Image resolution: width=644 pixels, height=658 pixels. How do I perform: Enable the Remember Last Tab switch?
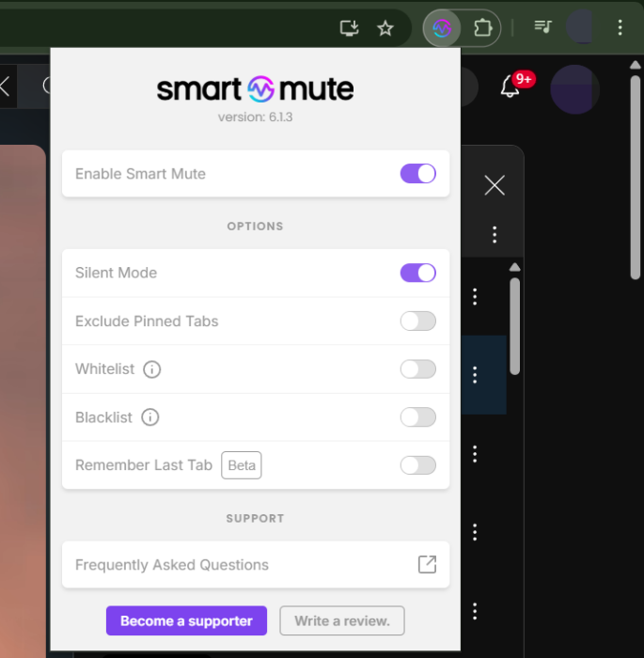point(417,465)
